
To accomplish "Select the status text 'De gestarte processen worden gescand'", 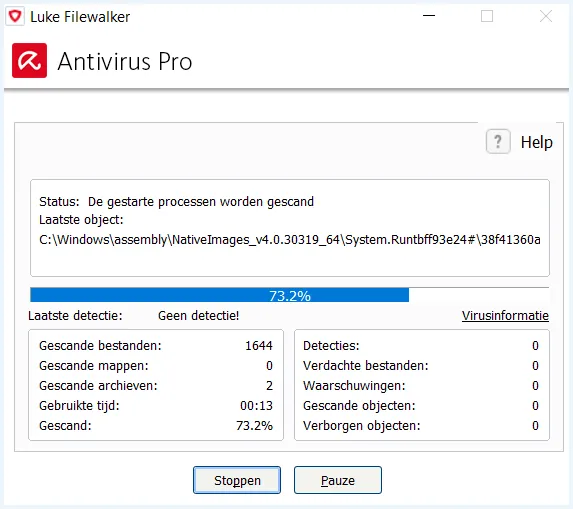I will coord(201,202).
